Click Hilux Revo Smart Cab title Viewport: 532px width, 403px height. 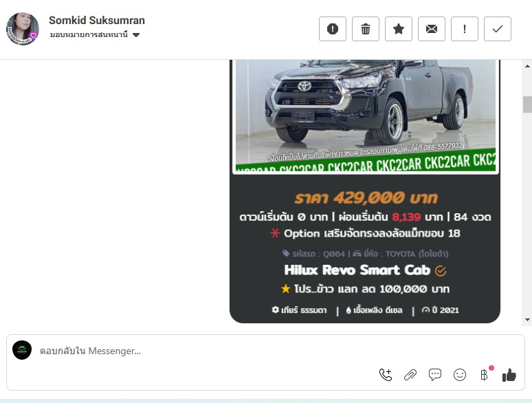(357, 270)
